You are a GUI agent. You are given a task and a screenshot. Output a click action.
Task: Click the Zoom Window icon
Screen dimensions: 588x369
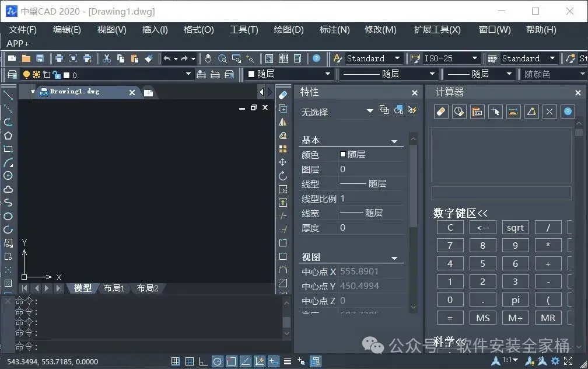coord(236,58)
